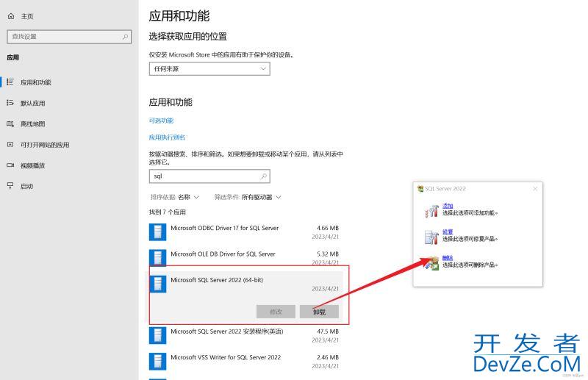Click the SQL Server 2022 (64-bit) app icon
The width and height of the screenshot is (588, 380).
point(157,284)
